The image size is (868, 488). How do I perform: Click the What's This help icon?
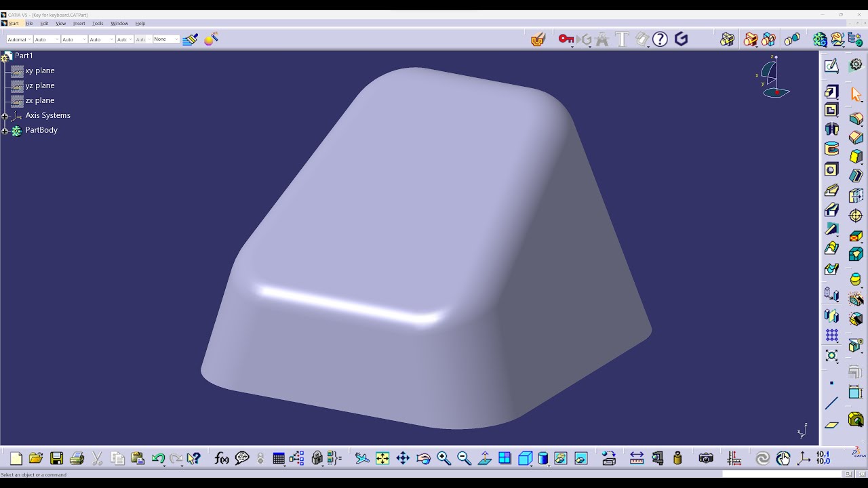pyautogui.click(x=193, y=459)
